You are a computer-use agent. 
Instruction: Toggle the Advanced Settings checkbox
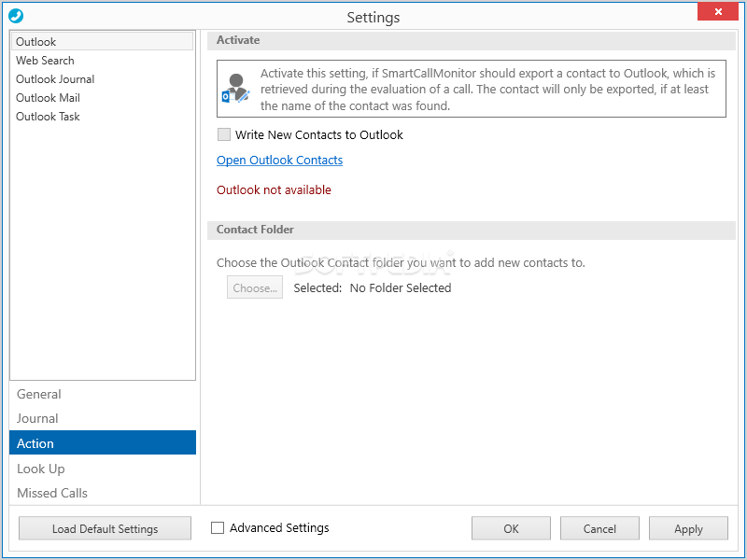coord(218,527)
